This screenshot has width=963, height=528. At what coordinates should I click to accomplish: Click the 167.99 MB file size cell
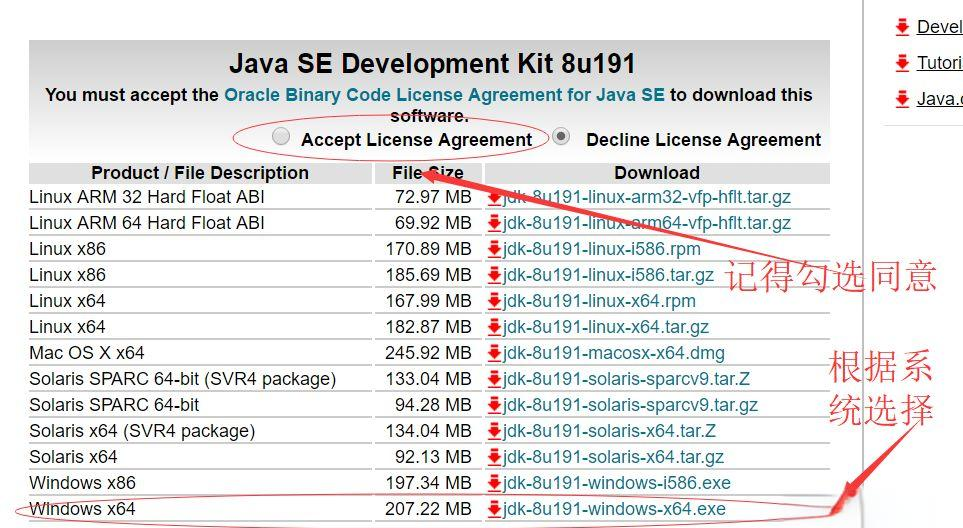point(428,301)
